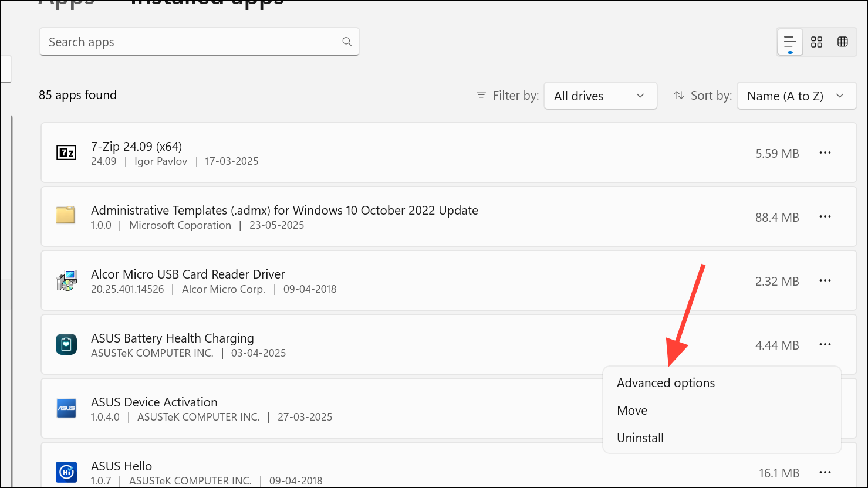The image size is (868, 488).
Task: Click the ASUS Battery Health Charging icon
Action: pos(66,344)
